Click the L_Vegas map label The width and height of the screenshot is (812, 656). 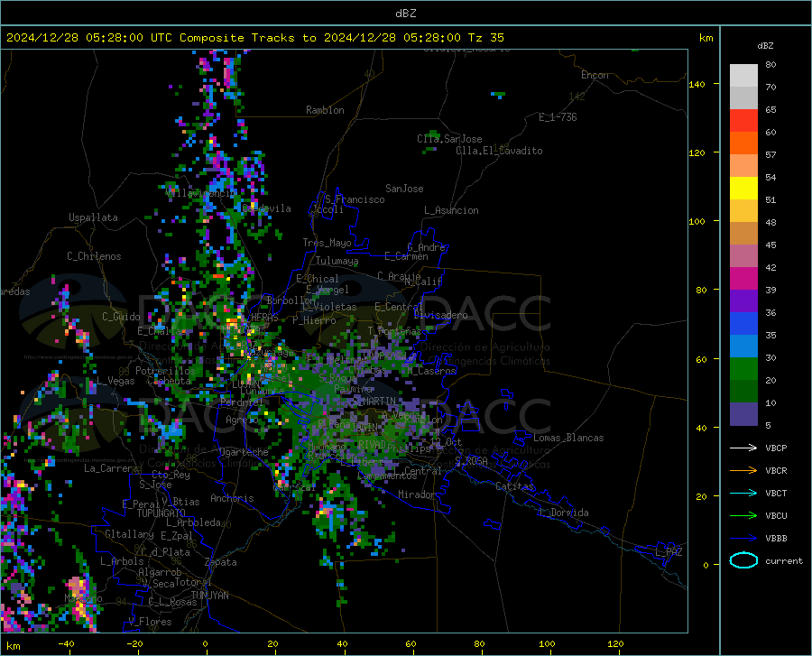(x=115, y=381)
